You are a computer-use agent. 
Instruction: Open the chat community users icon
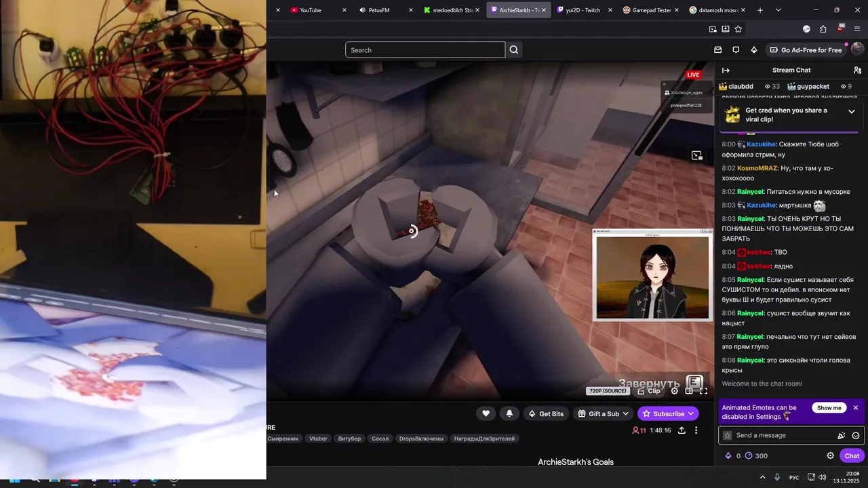coord(857,70)
